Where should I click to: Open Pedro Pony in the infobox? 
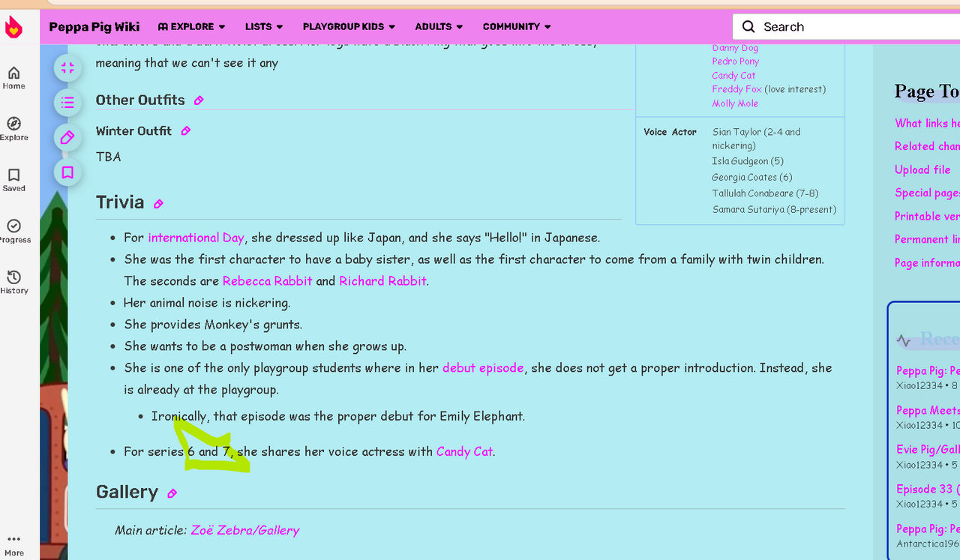coord(736,61)
